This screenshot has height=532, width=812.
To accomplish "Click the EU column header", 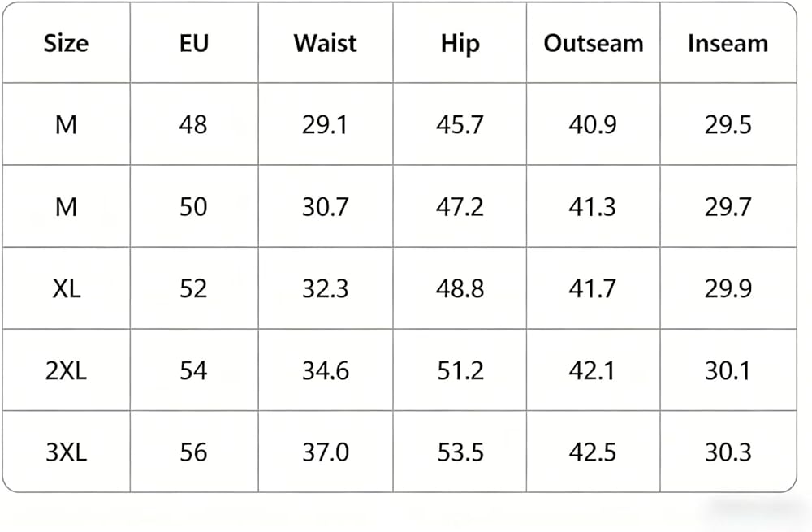I will (194, 43).
